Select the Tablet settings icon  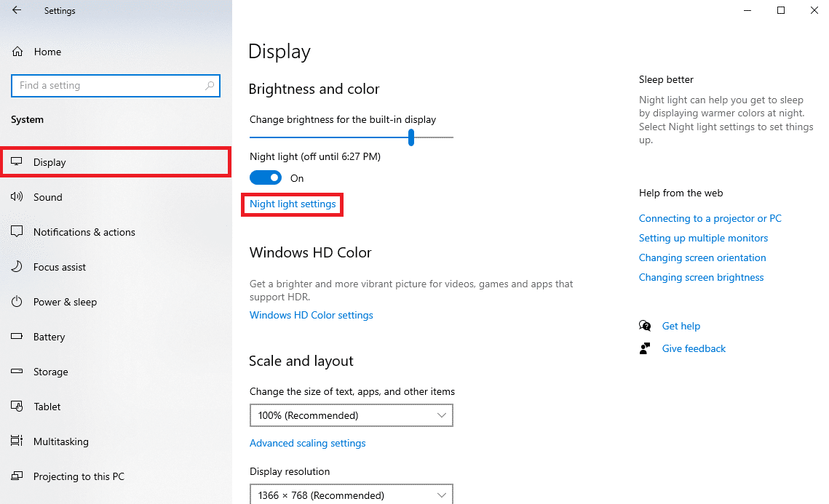pyautogui.click(x=16, y=406)
